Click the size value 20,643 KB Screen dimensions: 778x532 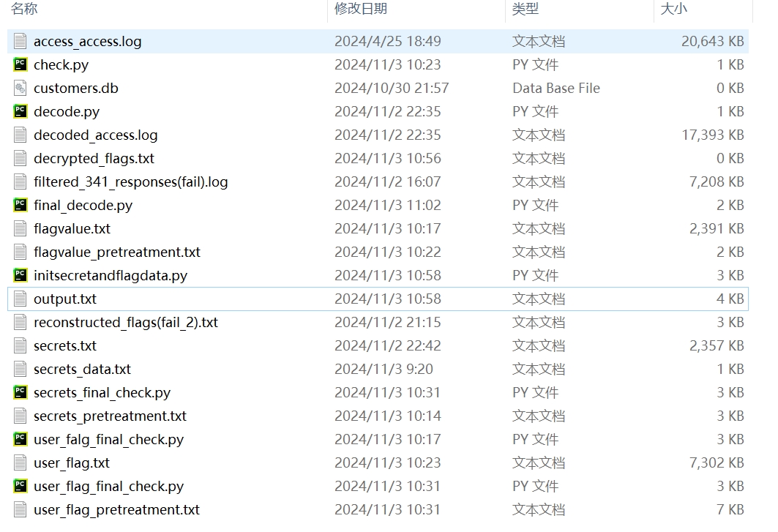(713, 41)
